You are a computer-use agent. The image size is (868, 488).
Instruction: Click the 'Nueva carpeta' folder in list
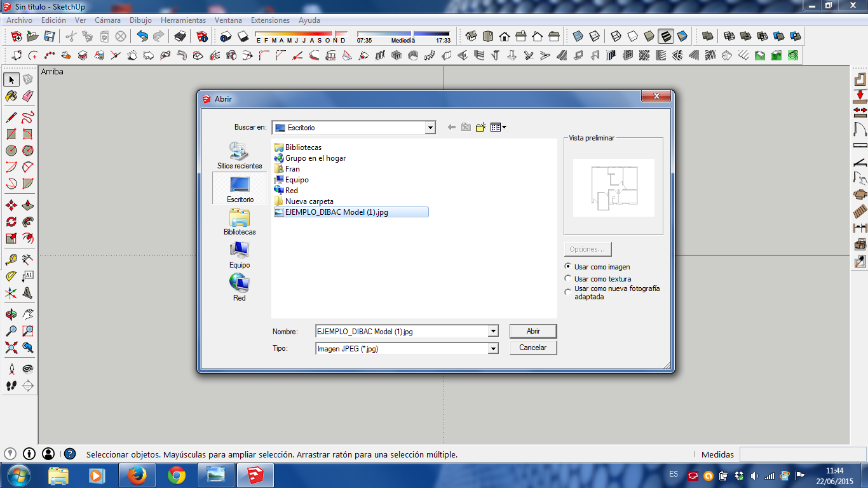pos(304,201)
